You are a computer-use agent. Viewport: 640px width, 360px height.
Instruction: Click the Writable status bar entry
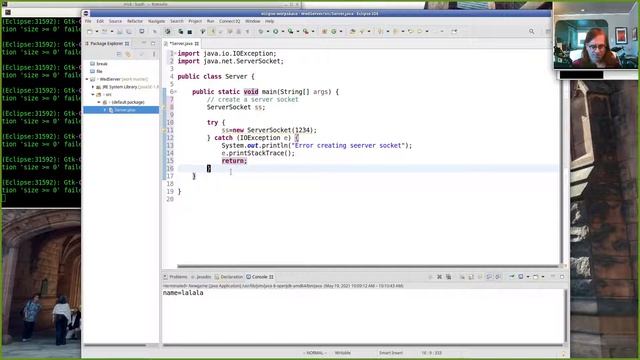(x=342, y=353)
